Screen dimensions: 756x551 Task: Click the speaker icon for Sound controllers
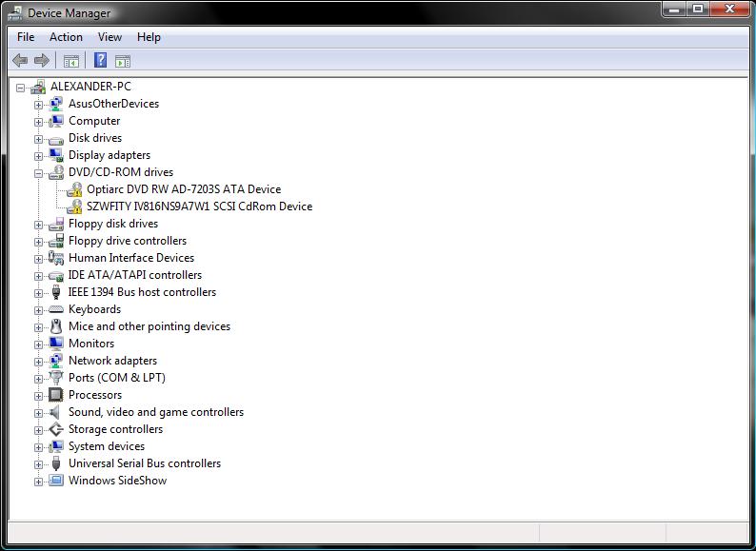pyautogui.click(x=54, y=412)
